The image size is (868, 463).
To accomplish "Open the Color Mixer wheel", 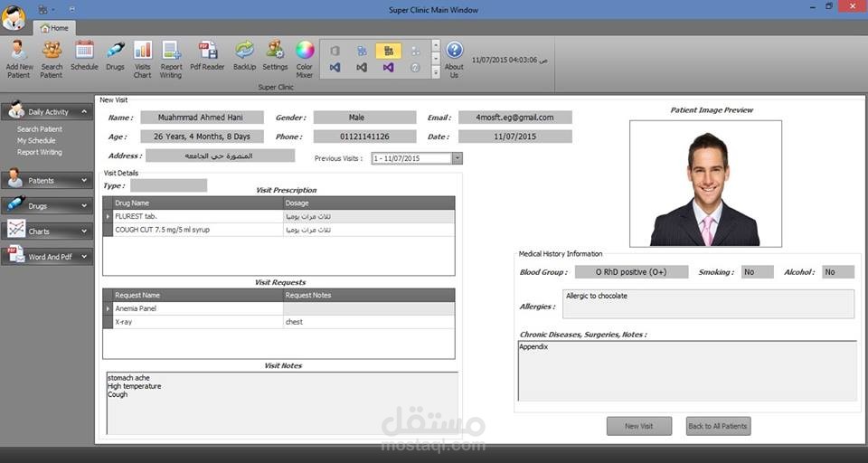I will [x=305, y=60].
